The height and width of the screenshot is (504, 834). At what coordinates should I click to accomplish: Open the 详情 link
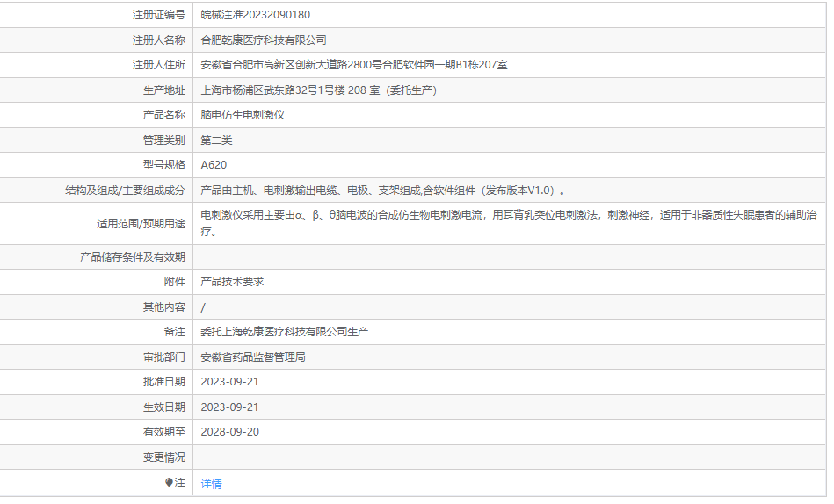coord(211,483)
